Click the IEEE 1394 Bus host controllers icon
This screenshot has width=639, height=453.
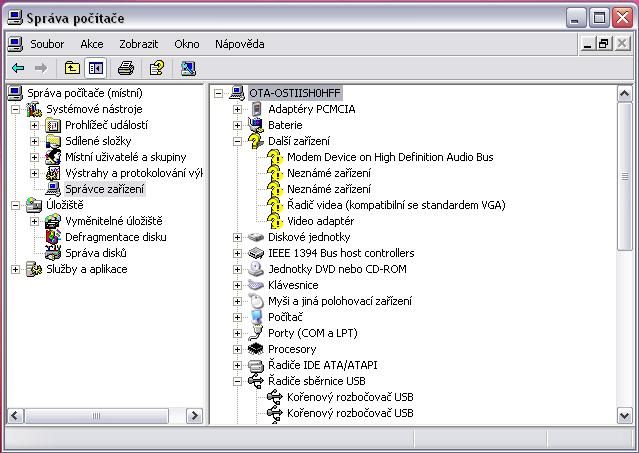click(x=256, y=253)
